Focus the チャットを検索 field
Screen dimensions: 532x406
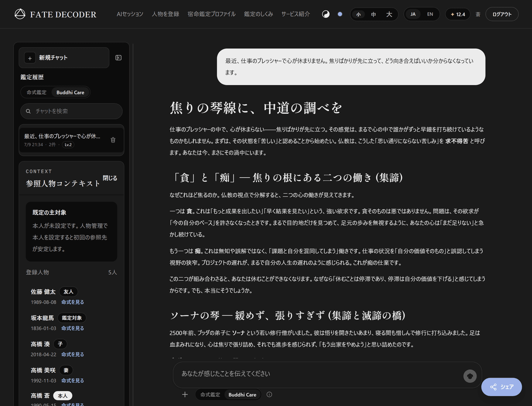(x=71, y=111)
